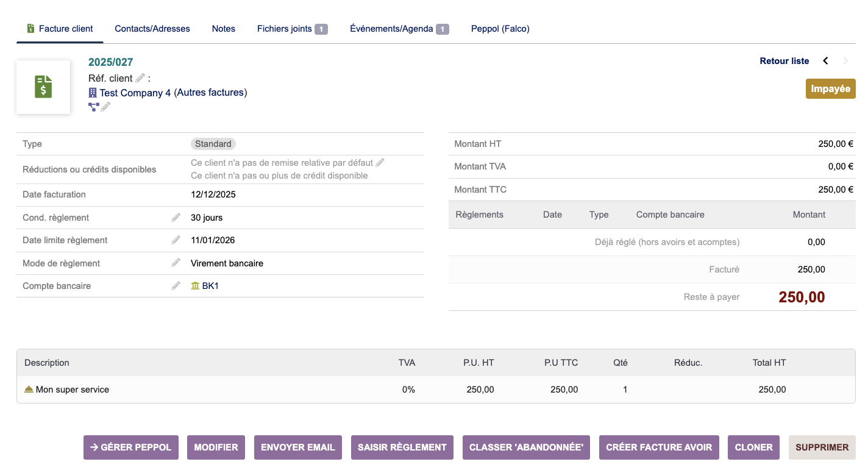Viewport: 868px width, 470px height.
Task: Edit Date limite règlement pencil icon
Action: 176,240
